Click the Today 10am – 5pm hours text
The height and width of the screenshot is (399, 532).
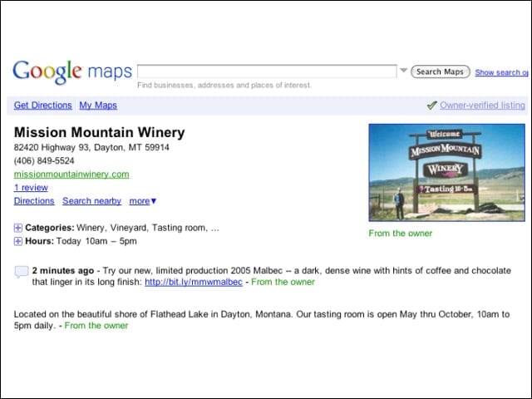point(96,241)
